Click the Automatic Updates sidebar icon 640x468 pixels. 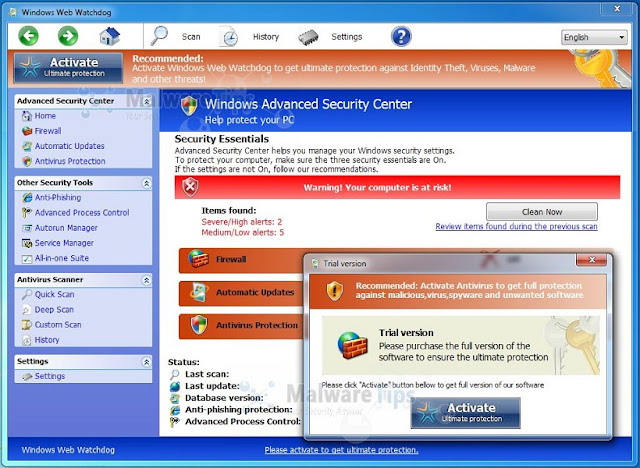[x=27, y=146]
